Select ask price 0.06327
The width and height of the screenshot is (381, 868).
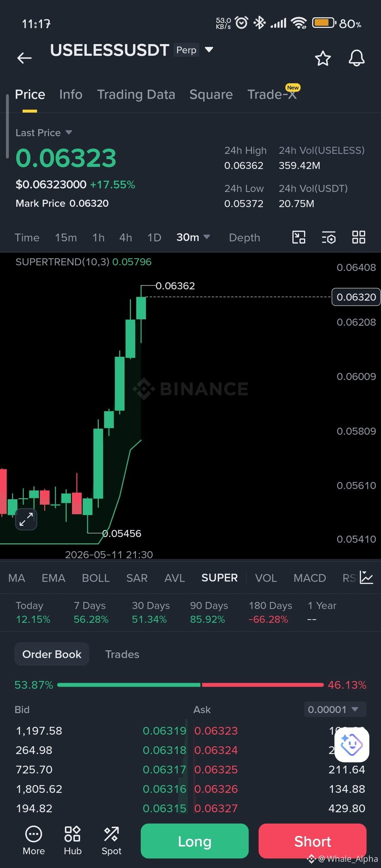click(x=216, y=808)
